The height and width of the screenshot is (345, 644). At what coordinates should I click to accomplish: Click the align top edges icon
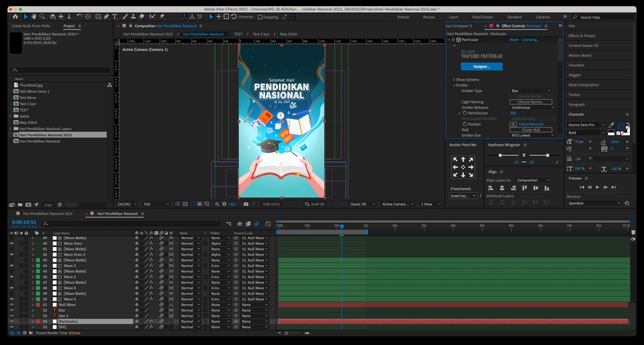[524, 188]
